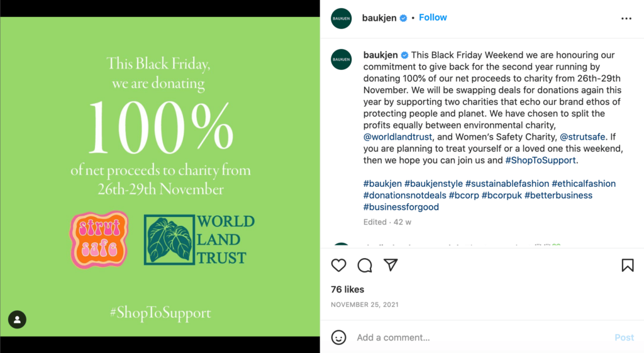The height and width of the screenshot is (353, 644).
Task: Follow the baukjen account
Action: (433, 18)
